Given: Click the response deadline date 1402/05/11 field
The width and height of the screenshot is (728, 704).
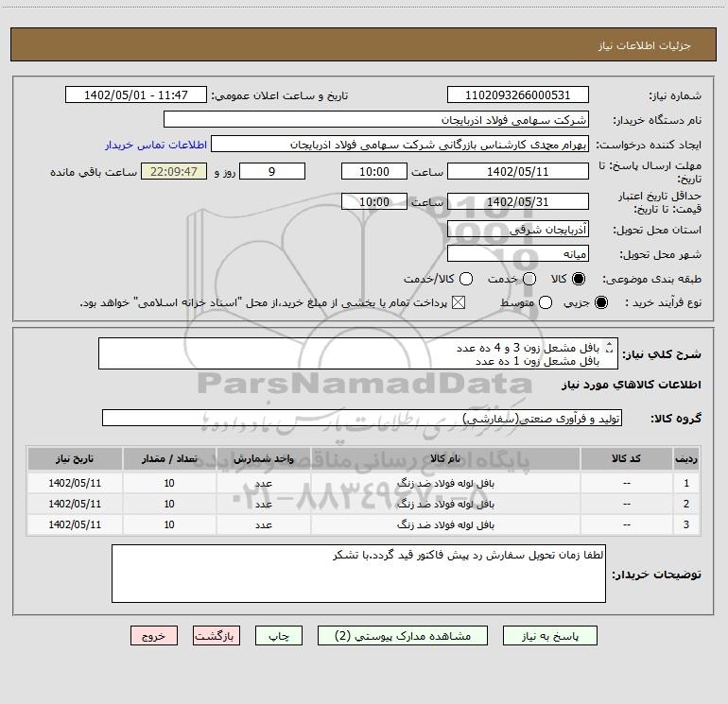Looking at the screenshot, I should tap(518, 171).
